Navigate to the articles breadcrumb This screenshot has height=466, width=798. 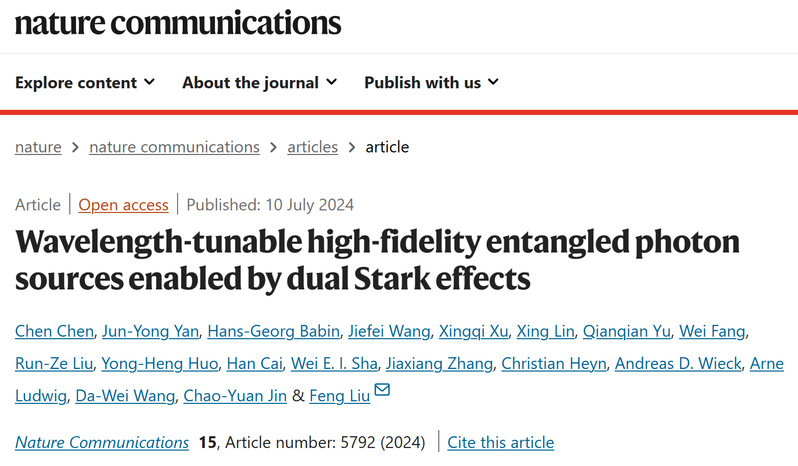pos(312,147)
